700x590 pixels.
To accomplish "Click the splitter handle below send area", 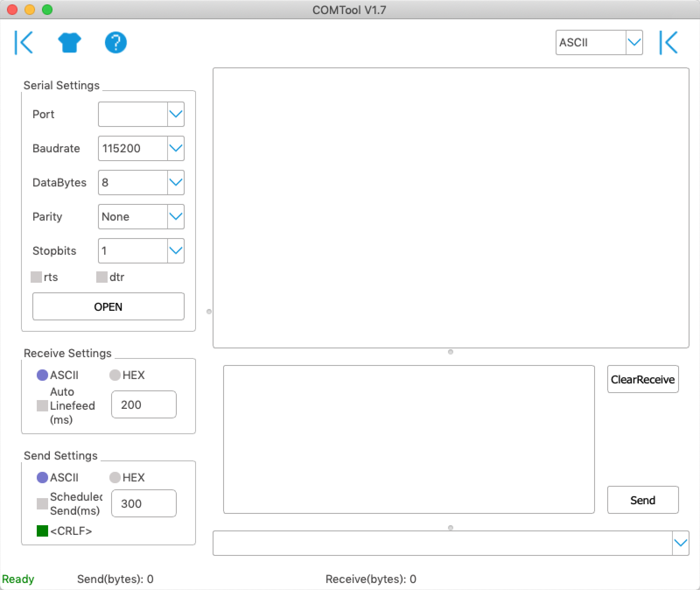I will click(451, 528).
